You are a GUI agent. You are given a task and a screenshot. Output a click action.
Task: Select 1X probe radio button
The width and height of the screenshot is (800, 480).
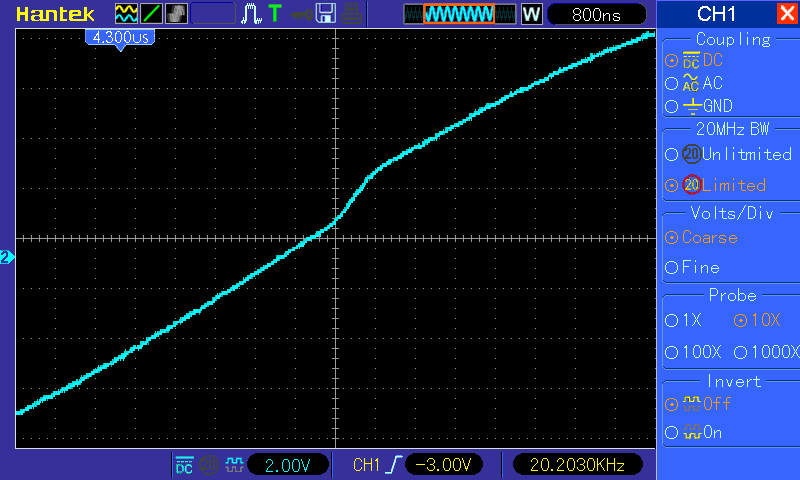coord(671,320)
